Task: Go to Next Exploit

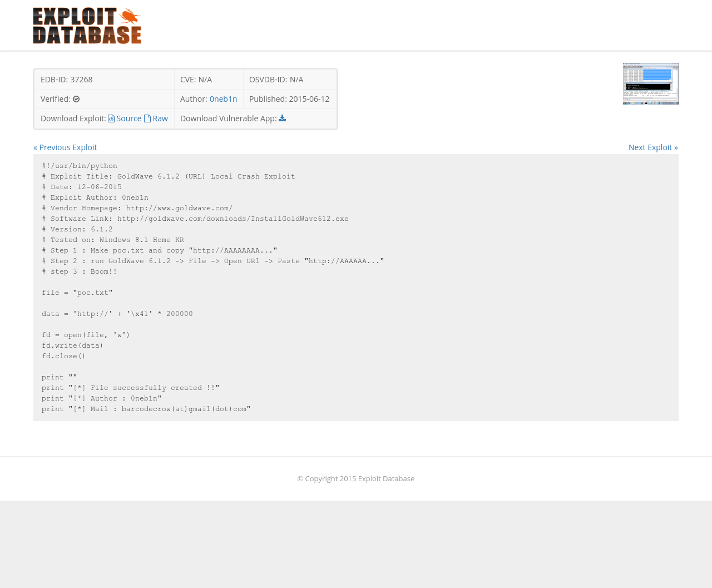Action: 653,147
